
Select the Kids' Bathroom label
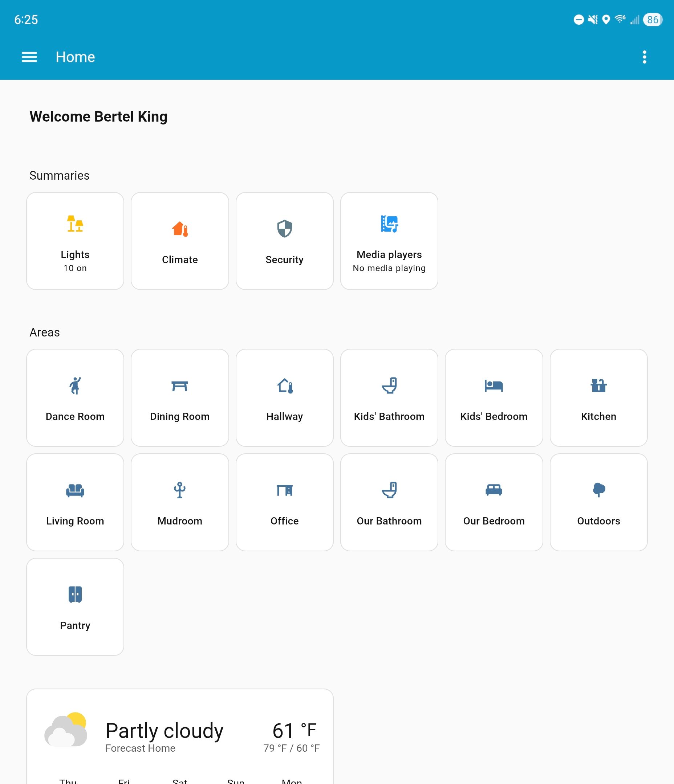coord(389,417)
